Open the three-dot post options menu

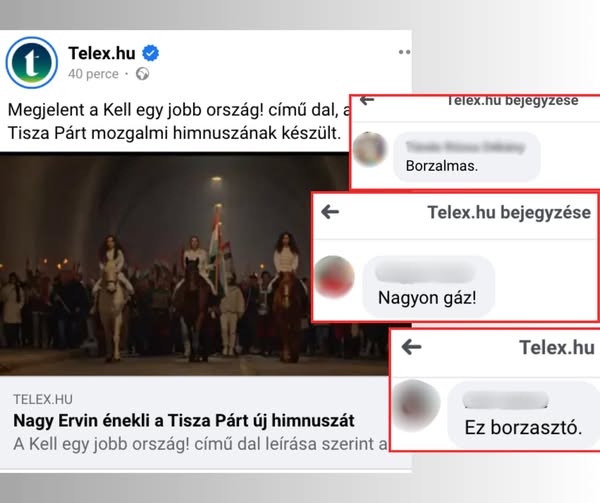404,52
